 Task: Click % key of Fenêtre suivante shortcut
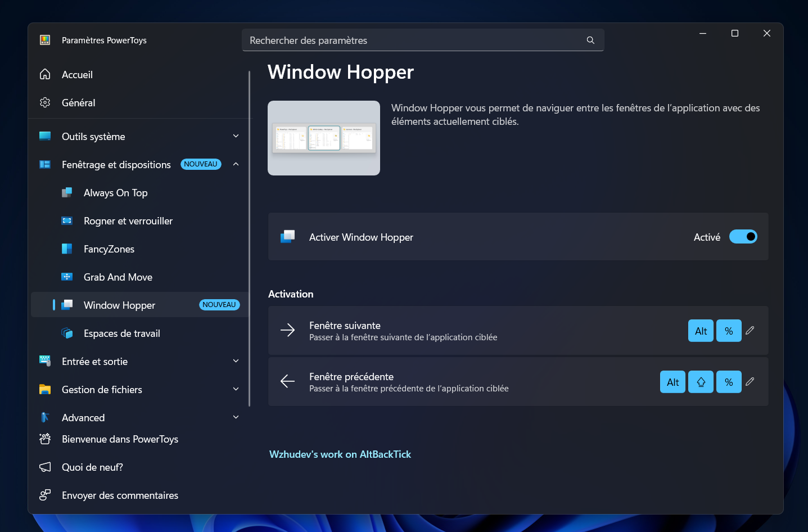pyautogui.click(x=729, y=331)
